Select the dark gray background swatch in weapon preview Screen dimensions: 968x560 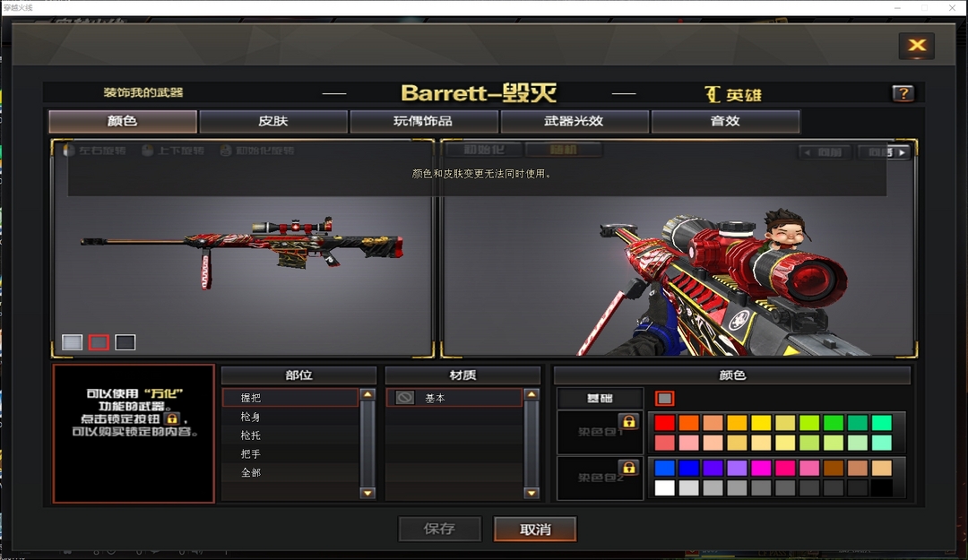[x=125, y=342]
